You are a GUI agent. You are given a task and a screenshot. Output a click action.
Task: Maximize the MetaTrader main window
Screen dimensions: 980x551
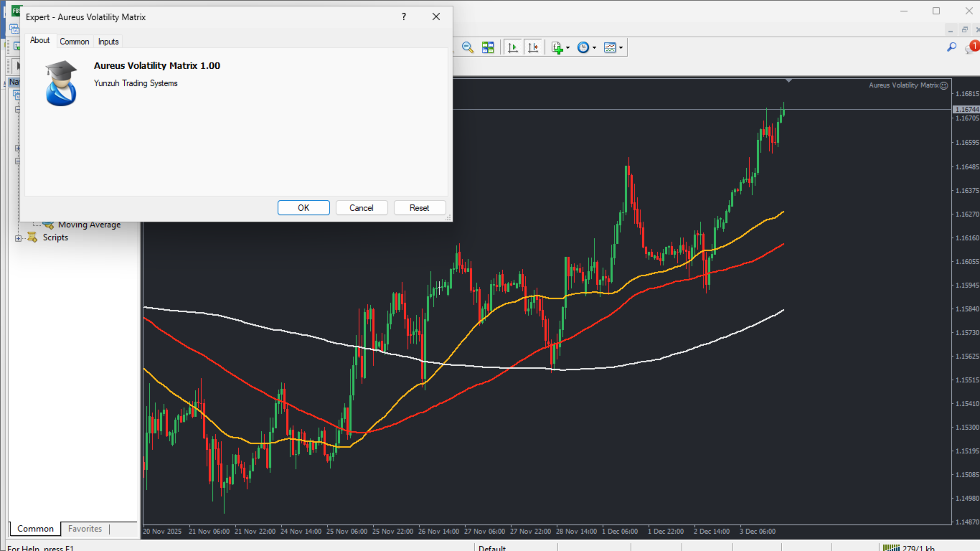tap(936, 11)
